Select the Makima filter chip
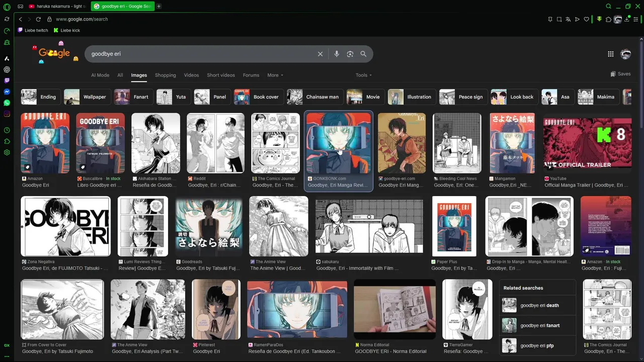644x362 pixels. pyautogui.click(x=598, y=97)
